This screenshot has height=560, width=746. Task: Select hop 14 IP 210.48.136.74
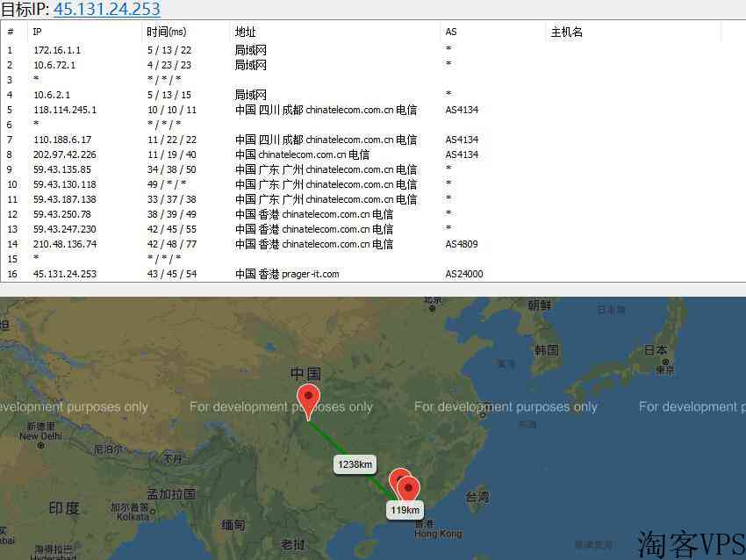click(65, 244)
